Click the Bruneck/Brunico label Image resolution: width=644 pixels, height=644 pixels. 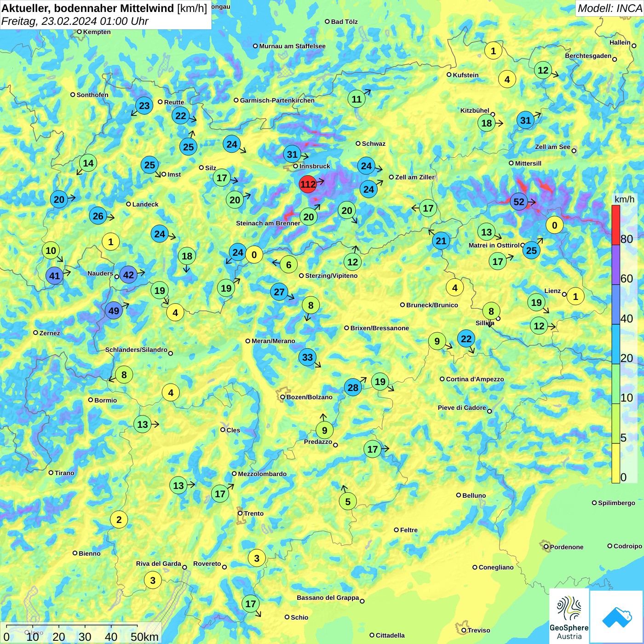pyautogui.click(x=432, y=305)
